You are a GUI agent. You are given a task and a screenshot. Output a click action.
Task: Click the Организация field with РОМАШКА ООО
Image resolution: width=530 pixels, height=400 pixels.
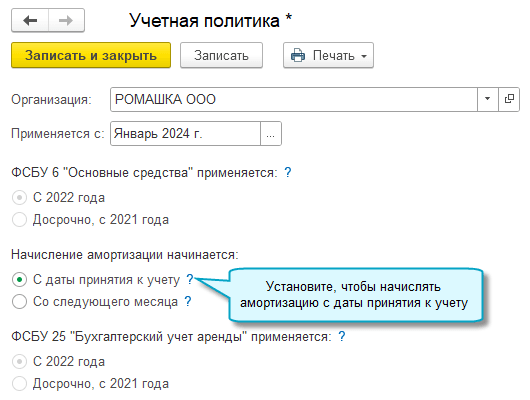tap(294, 99)
